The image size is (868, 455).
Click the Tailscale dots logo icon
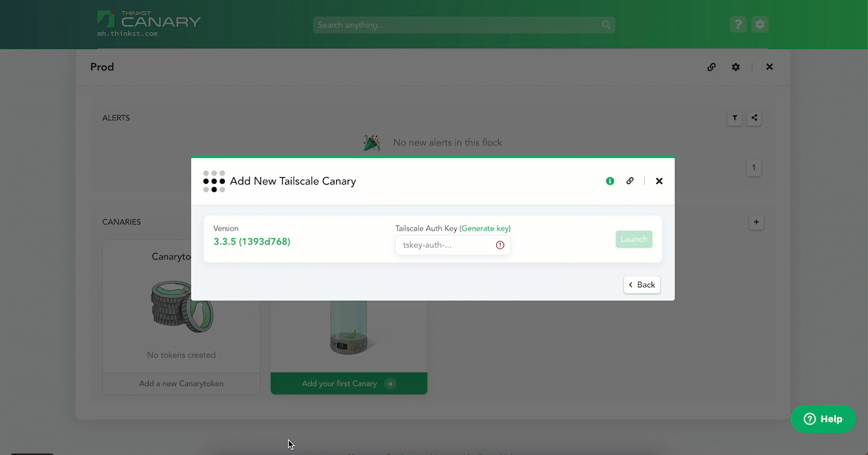[214, 182]
